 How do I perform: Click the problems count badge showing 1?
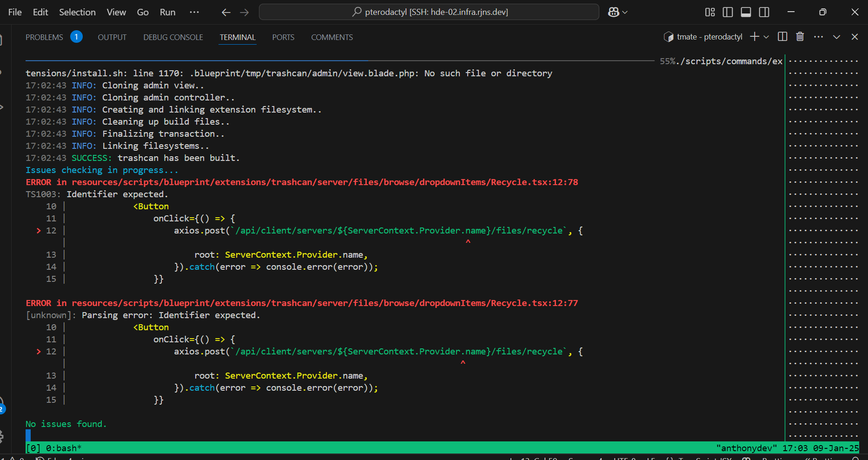click(76, 36)
